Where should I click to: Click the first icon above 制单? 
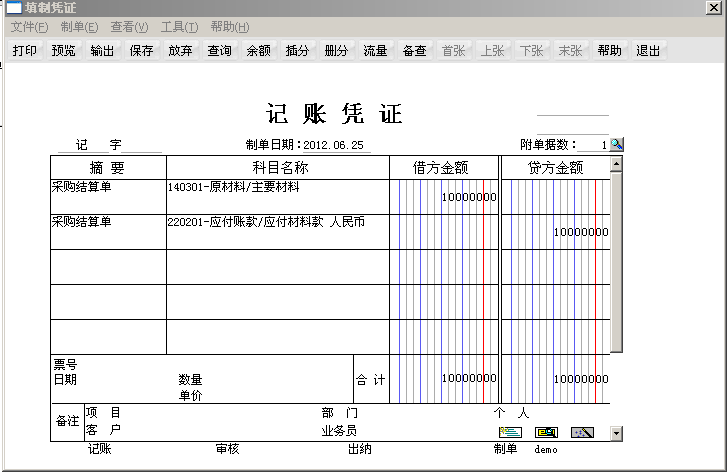[x=510, y=432]
